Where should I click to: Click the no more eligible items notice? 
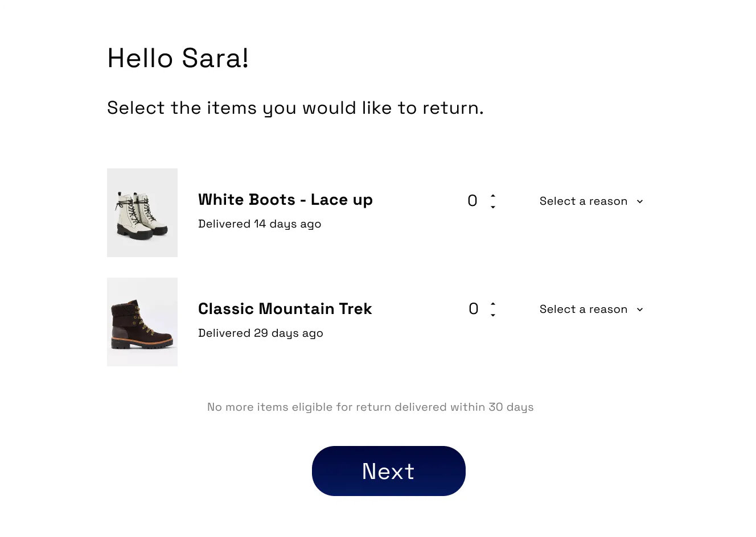coord(370,407)
